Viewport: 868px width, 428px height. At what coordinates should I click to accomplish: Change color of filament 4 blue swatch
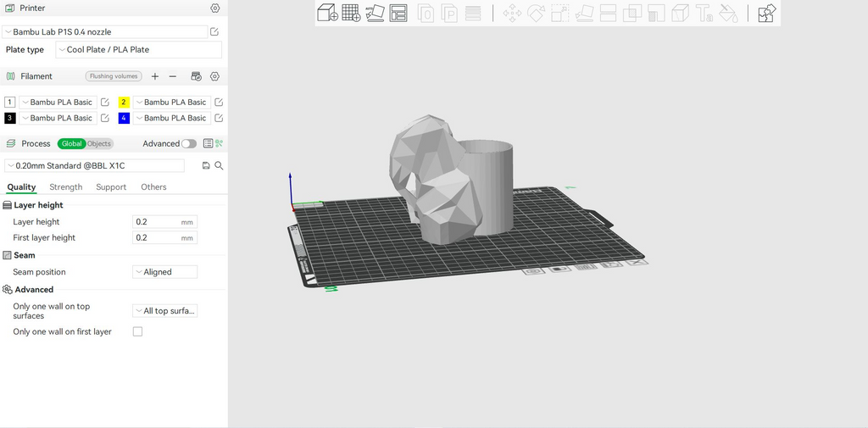click(124, 118)
